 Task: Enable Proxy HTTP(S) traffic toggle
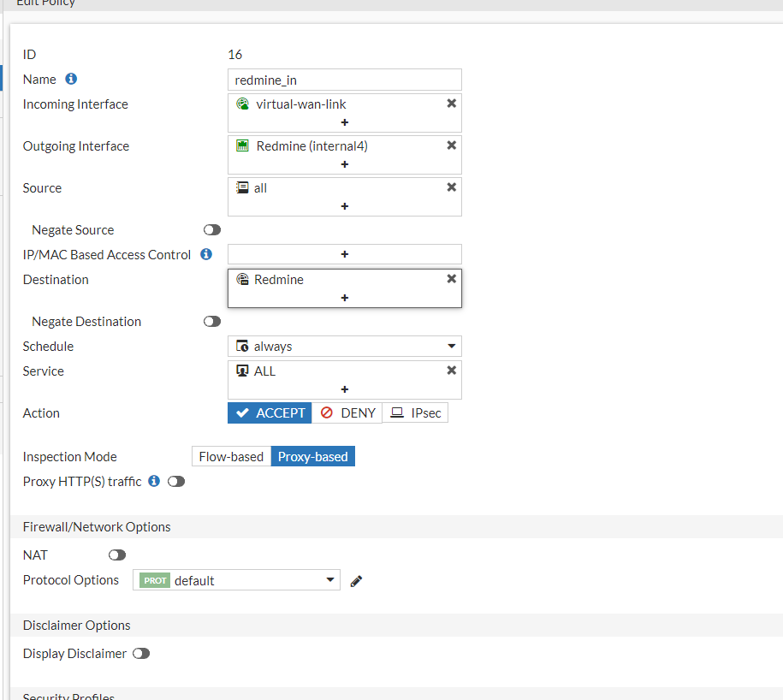(x=176, y=481)
